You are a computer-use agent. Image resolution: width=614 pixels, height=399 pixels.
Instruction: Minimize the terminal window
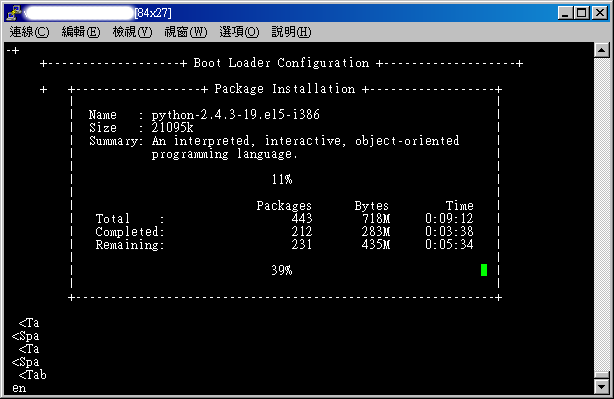coord(565,13)
